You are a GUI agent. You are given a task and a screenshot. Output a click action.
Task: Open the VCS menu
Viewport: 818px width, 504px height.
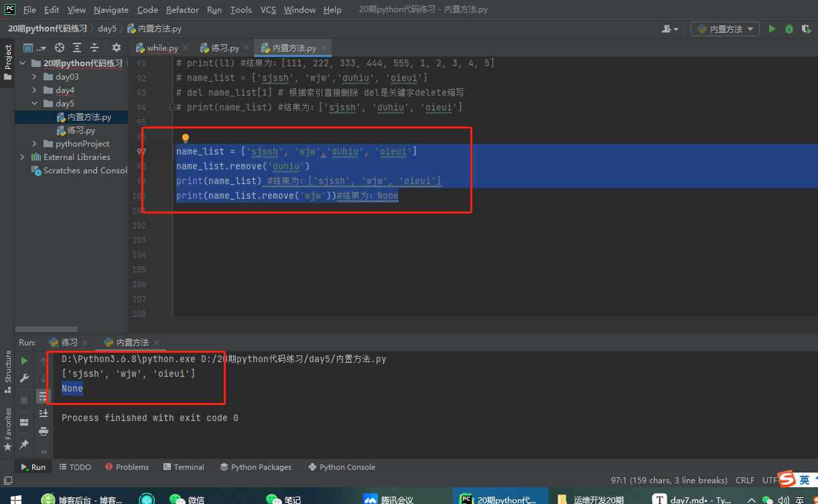pos(268,9)
